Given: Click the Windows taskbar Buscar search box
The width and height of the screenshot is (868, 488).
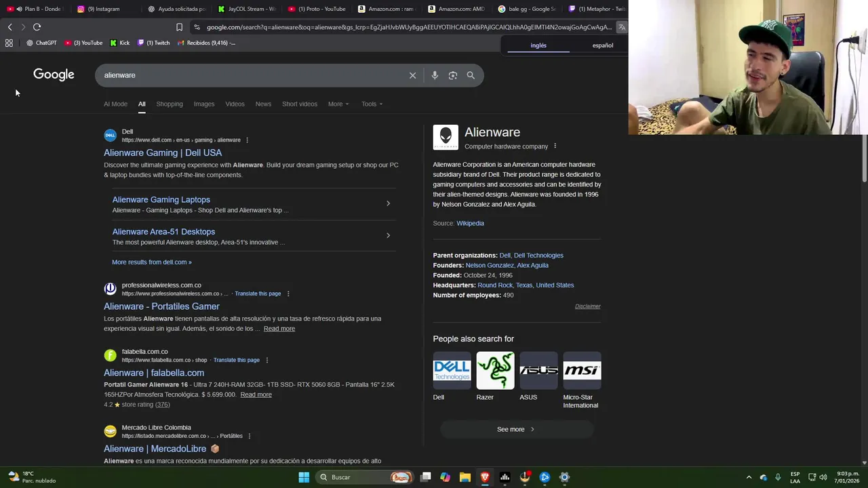Looking at the screenshot, I should point(365,477).
